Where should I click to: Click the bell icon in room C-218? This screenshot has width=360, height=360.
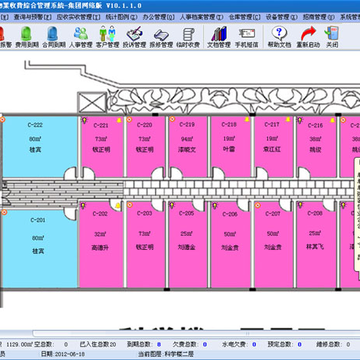click(247, 119)
